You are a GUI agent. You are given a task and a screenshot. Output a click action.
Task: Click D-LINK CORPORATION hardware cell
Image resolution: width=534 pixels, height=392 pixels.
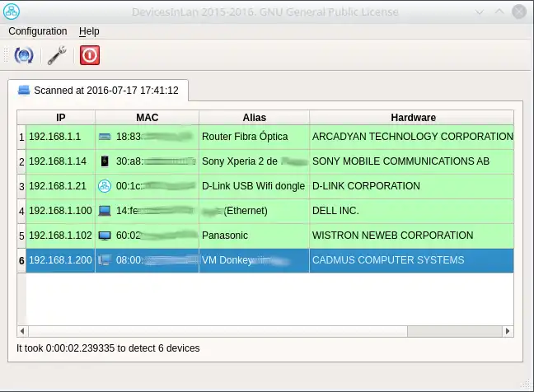pos(412,186)
